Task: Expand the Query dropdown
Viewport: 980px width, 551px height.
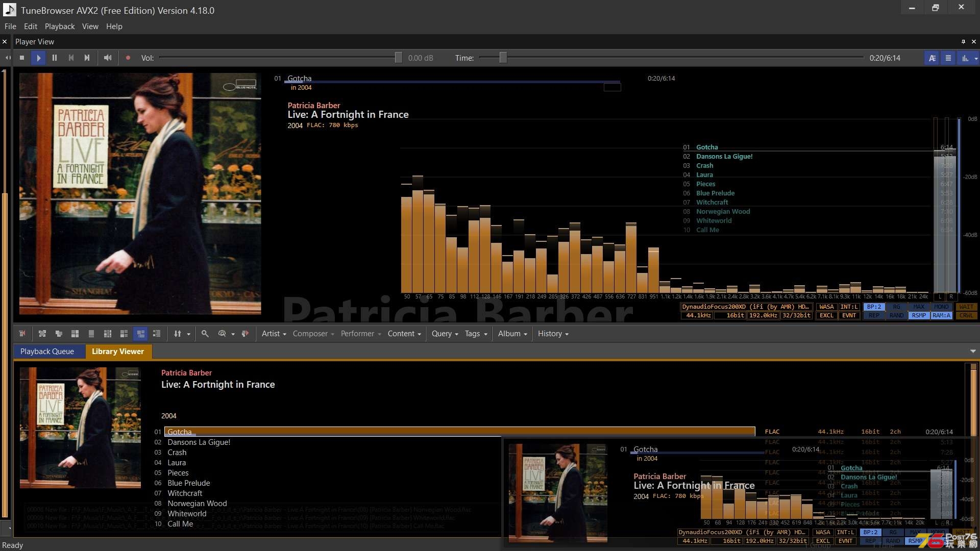Action: coord(445,334)
